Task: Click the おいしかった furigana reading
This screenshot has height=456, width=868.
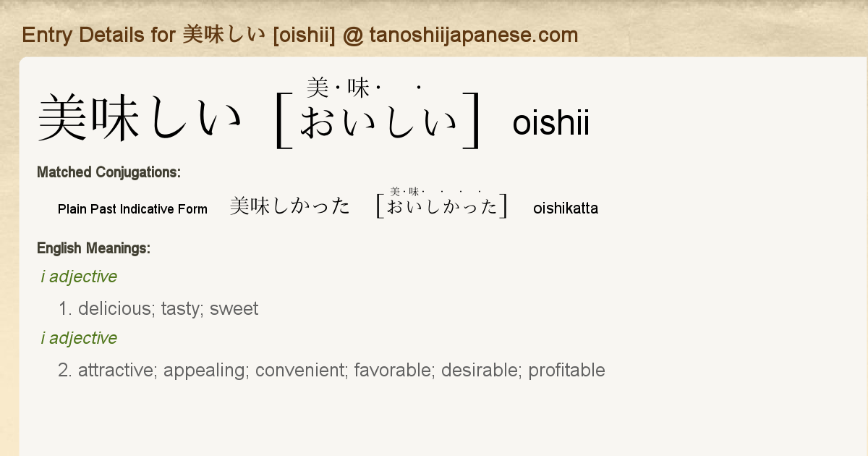Action: [443, 208]
